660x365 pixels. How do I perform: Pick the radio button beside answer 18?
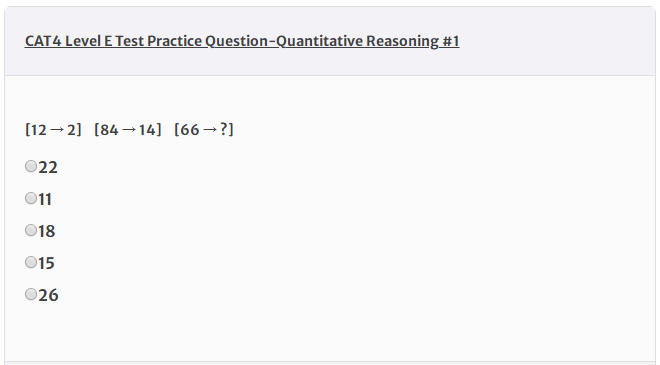point(31,230)
